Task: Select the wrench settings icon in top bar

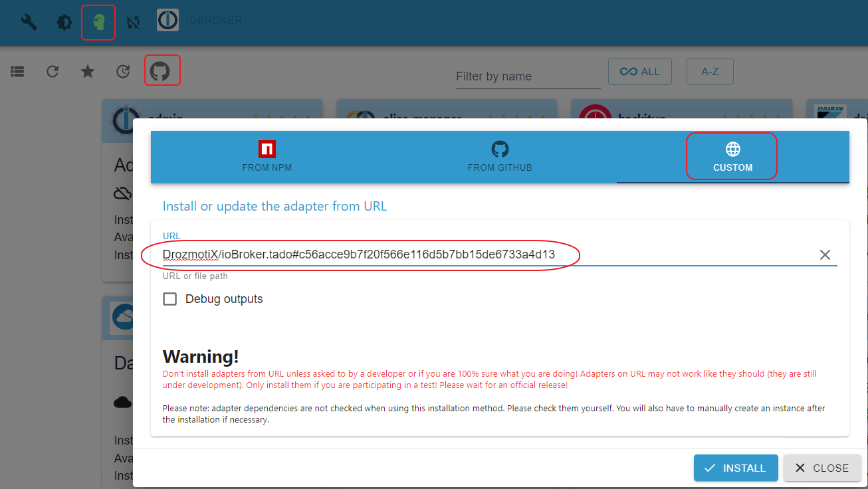Action: [x=29, y=21]
